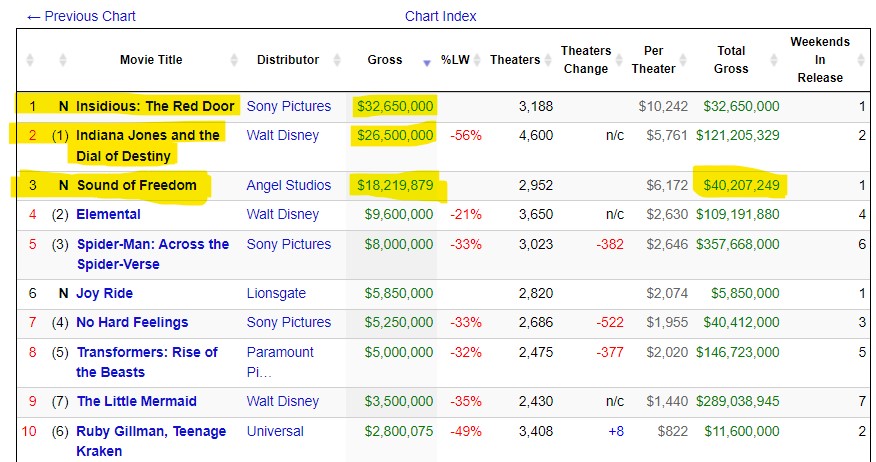The width and height of the screenshot is (876, 462).
Task: Click the Universal distributor link
Action: pos(275,431)
